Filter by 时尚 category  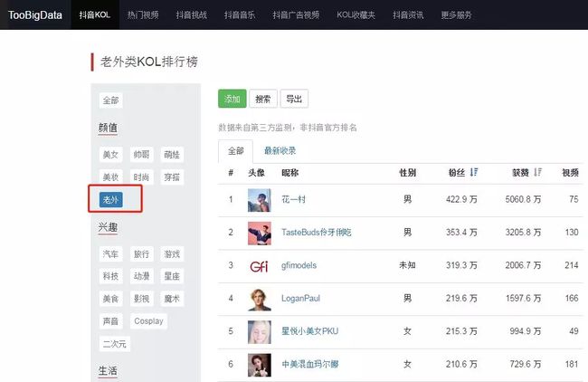coord(141,177)
